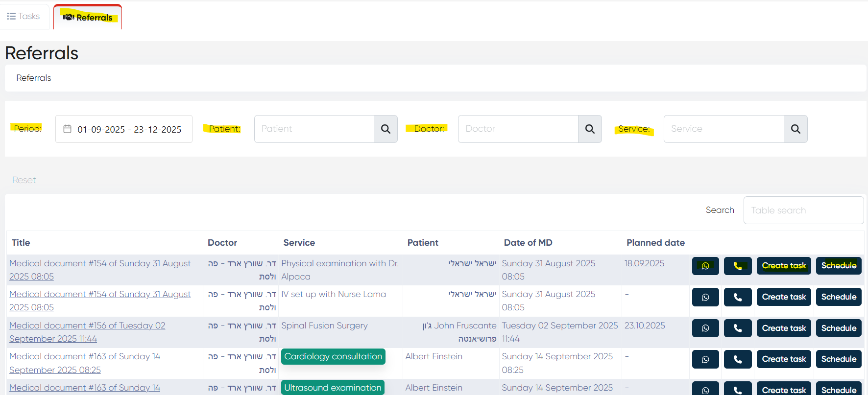Screen dimensions: 868x395
Task: Click the green Cardiology consultation service tag
Action: 333,357
